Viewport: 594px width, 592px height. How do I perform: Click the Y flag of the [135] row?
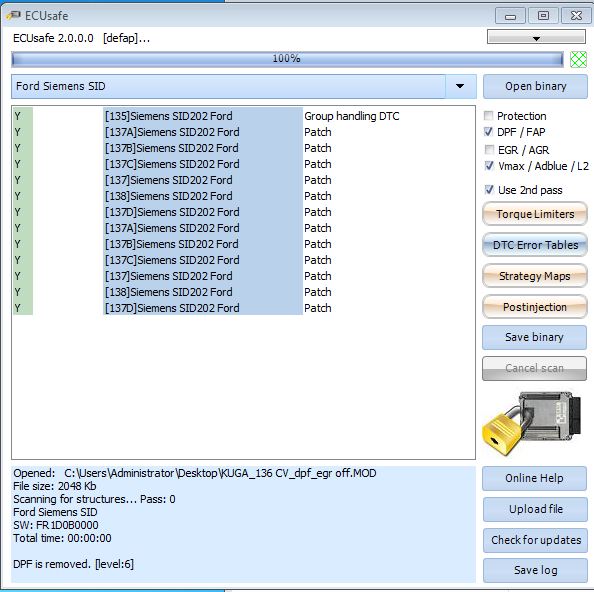click(17, 116)
